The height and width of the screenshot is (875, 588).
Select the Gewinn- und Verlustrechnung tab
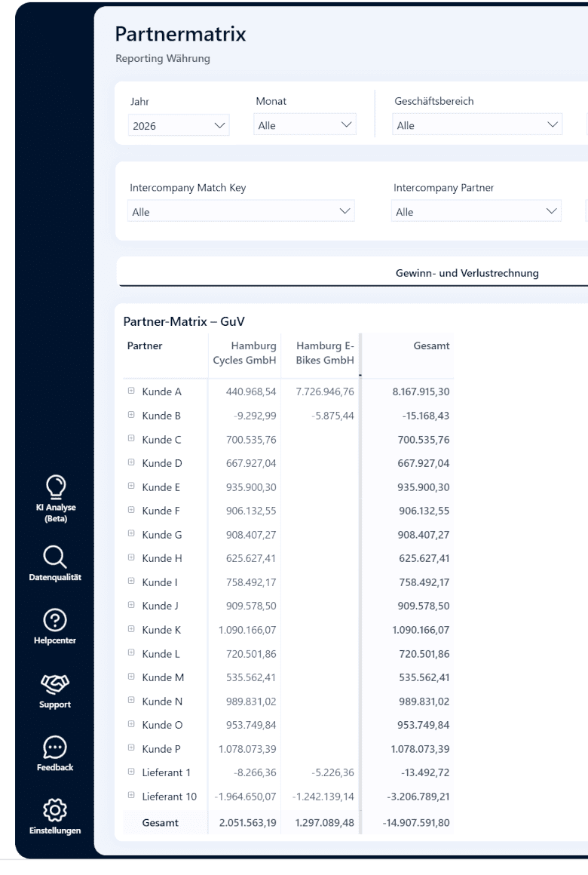tap(467, 273)
